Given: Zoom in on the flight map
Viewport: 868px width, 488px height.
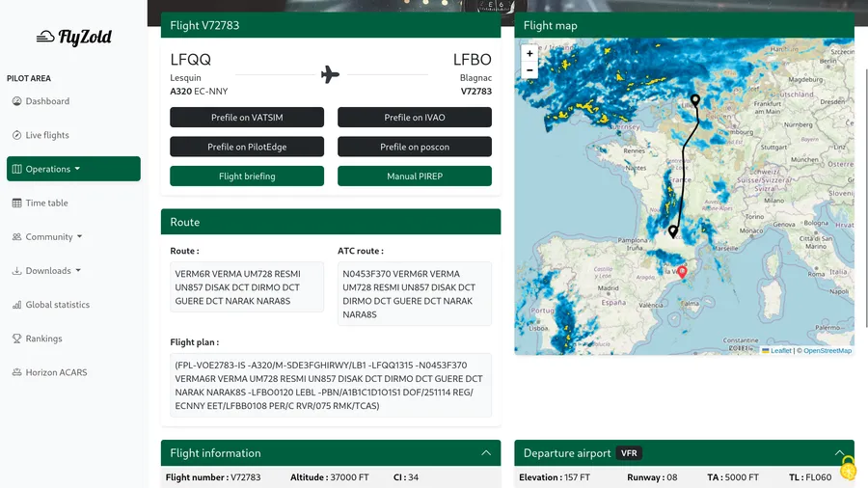Looking at the screenshot, I should [529, 54].
